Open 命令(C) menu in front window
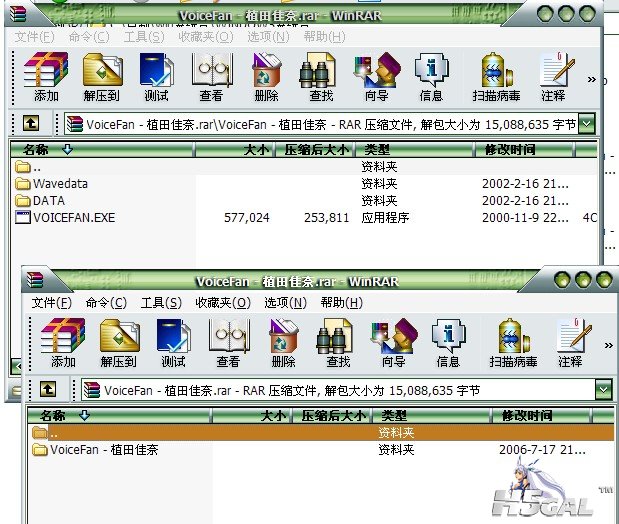This screenshot has height=524, width=619. (106, 303)
